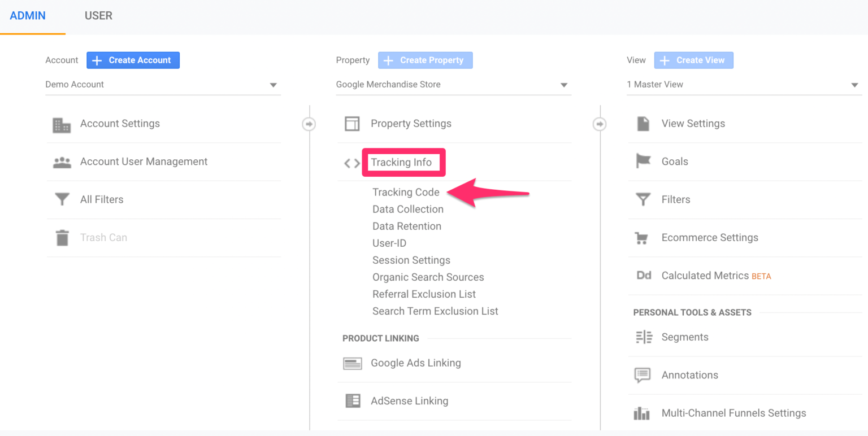The width and height of the screenshot is (868, 436).
Task: Open the Trash Can
Action: coord(61,237)
